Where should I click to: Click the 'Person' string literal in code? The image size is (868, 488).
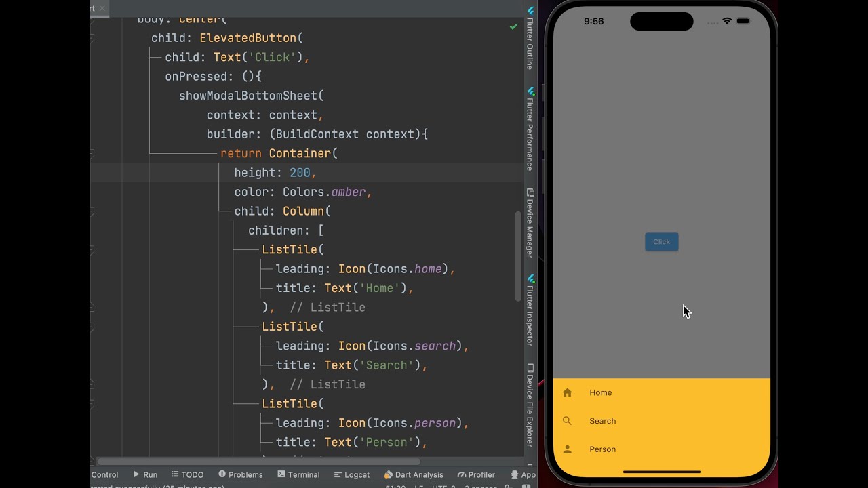[x=387, y=442]
